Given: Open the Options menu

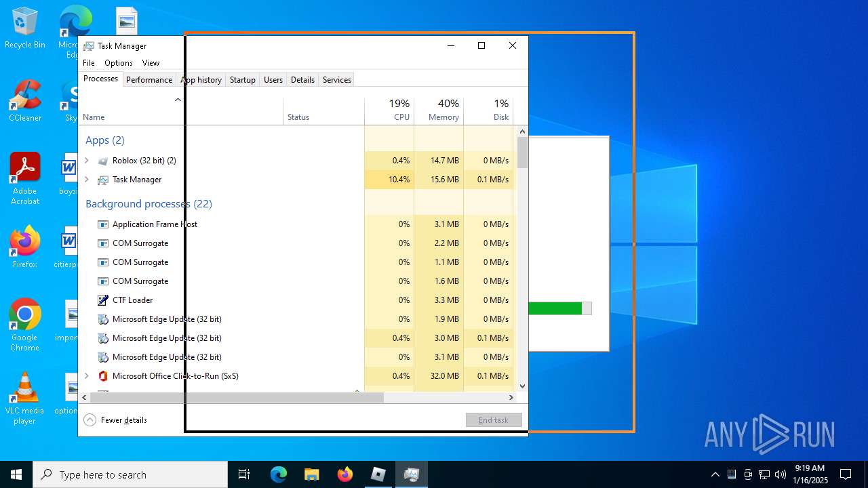Looking at the screenshot, I should pos(119,63).
